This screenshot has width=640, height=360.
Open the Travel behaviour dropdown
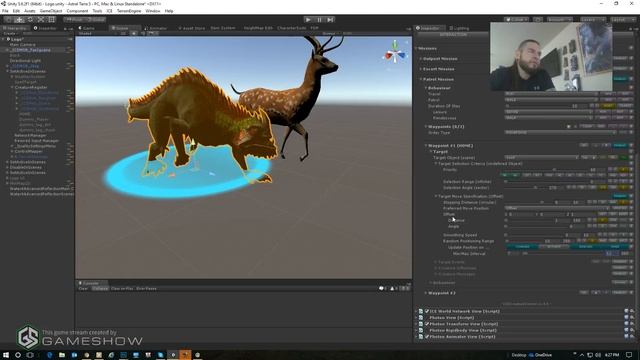(x=551, y=94)
